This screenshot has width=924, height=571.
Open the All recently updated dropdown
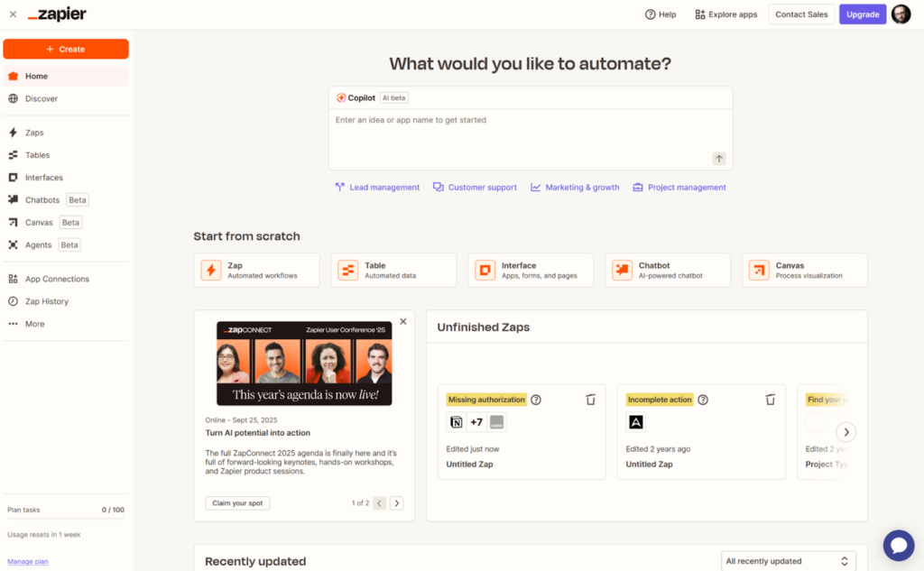pyautogui.click(x=789, y=561)
